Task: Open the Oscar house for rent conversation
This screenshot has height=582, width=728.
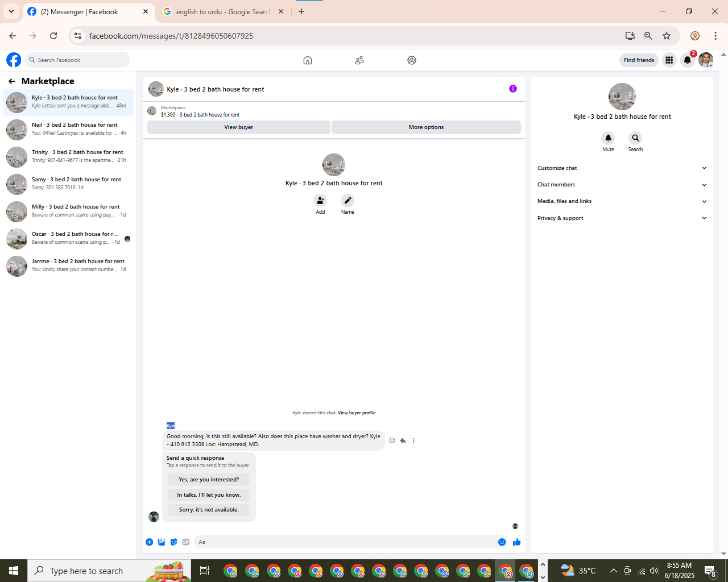Action: point(68,239)
